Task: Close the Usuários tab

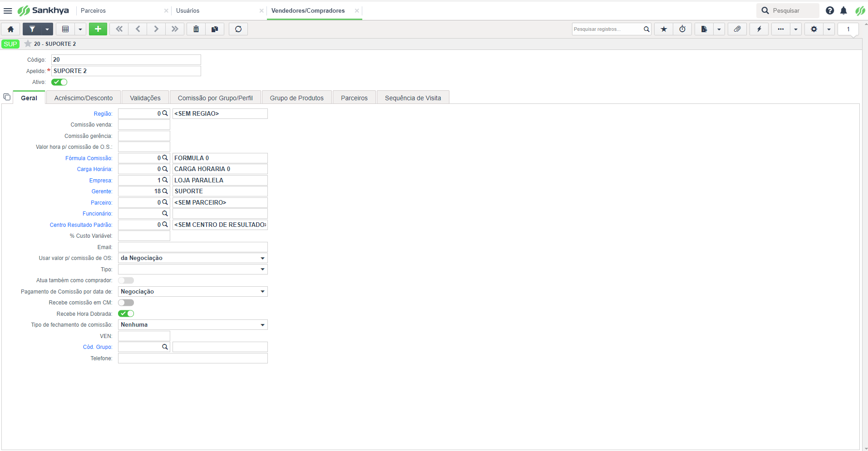Action: (261, 11)
